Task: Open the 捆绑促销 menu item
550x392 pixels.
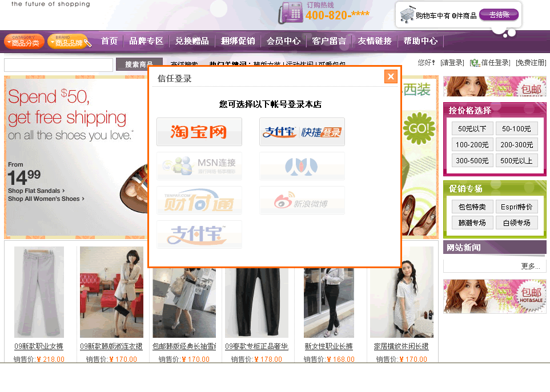Action: point(238,41)
